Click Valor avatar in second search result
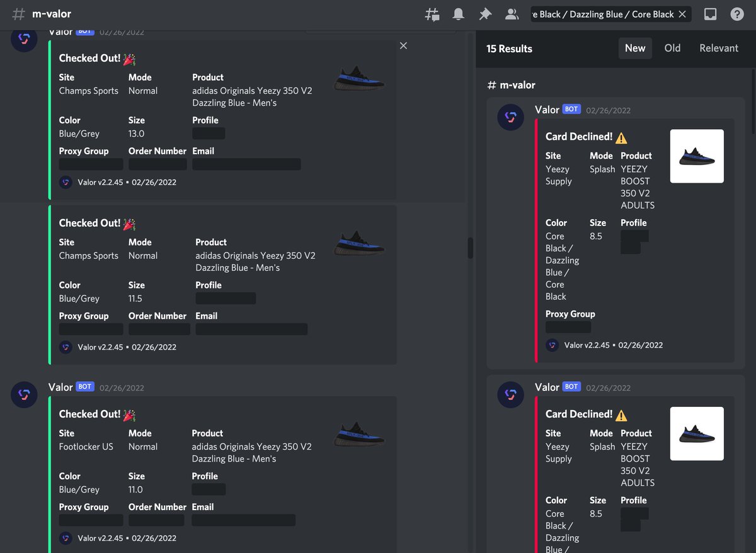This screenshot has height=553, width=756. click(510, 394)
